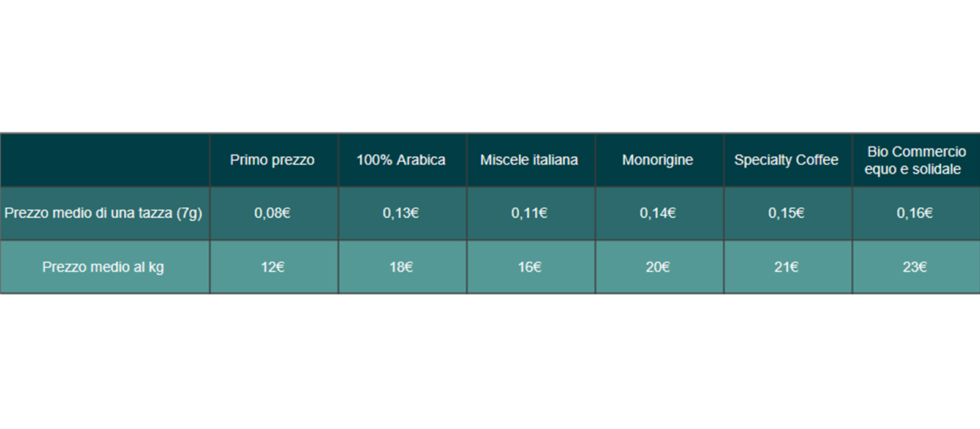The image size is (980, 429).
Task: Click the 0,16€ Bio Commercio cell
Action: tap(916, 213)
